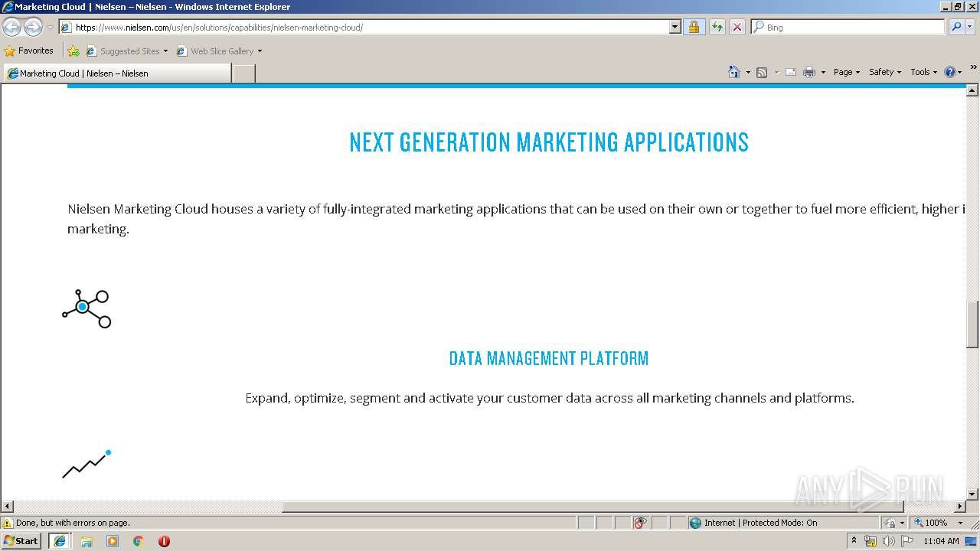Expand the address bar history dropdown
Image resolution: width=980 pixels, height=551 pixels.
(x=675, y=28)
